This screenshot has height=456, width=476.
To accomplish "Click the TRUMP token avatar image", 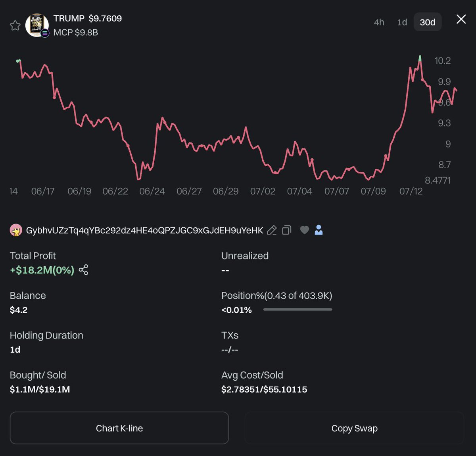I will click(x=37, y=25).
